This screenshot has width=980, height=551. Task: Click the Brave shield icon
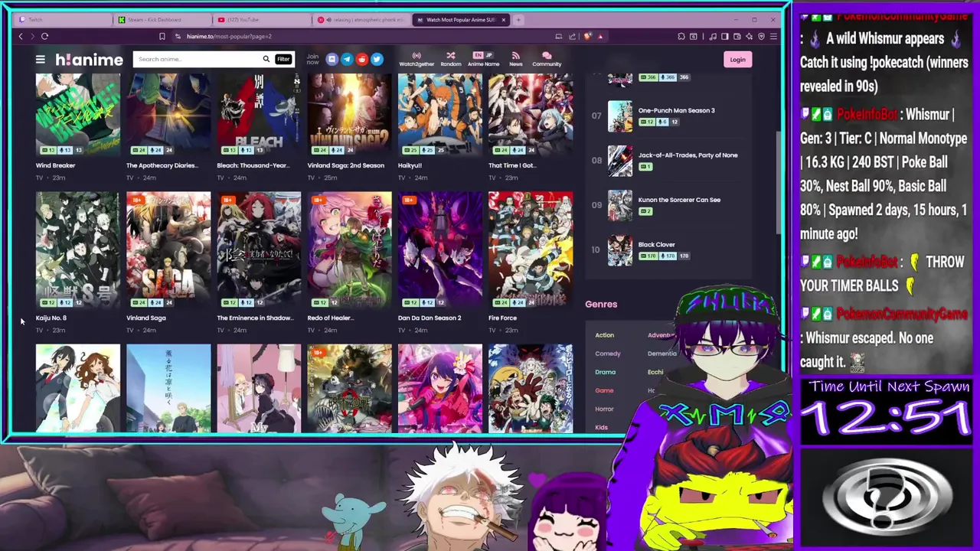[x=587, y=36]
